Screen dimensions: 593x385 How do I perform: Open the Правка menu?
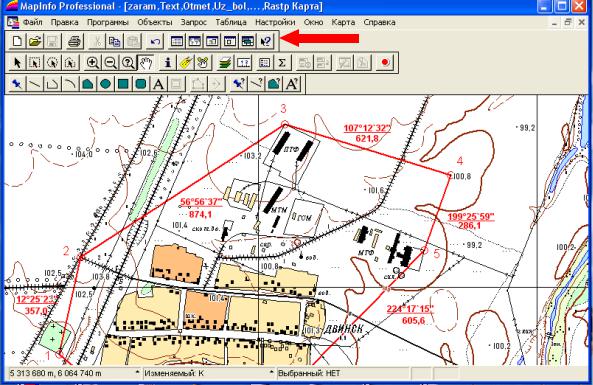click(65, 22)
